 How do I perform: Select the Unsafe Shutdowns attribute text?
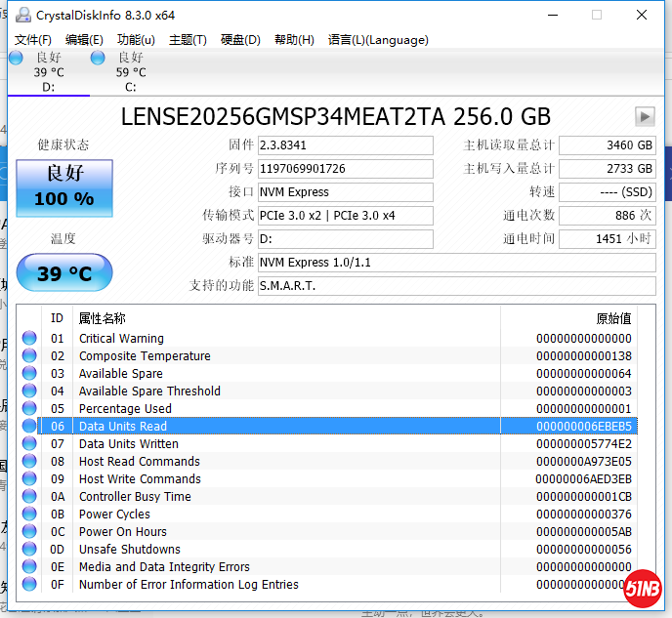pos(130,549)
